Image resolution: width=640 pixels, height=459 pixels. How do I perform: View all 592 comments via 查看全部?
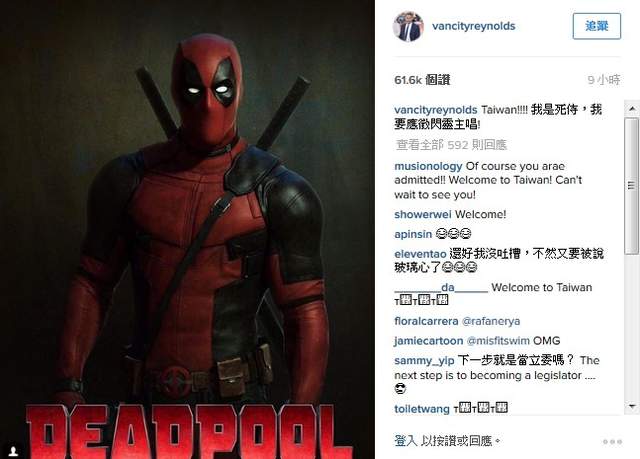451,145
